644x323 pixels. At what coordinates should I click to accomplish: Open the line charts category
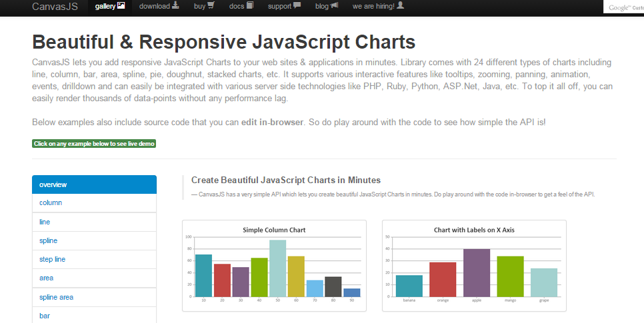point(94,222)
